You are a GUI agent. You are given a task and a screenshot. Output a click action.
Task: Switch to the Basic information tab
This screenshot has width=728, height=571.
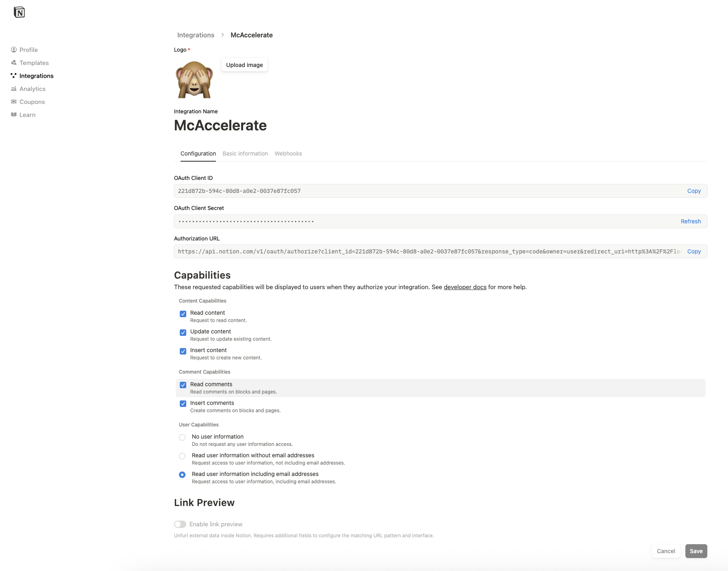(245, 154)
